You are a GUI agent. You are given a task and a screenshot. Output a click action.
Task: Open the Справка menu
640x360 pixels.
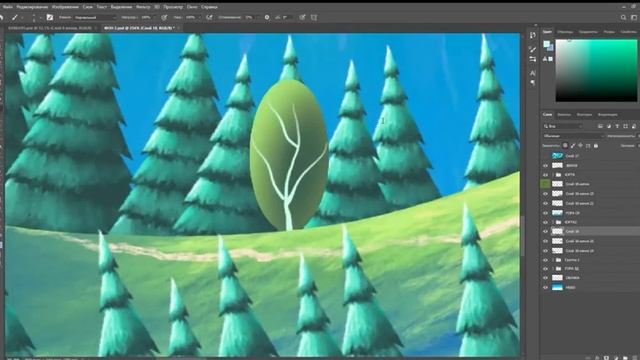pyautogui.click(x=209, y=7)
